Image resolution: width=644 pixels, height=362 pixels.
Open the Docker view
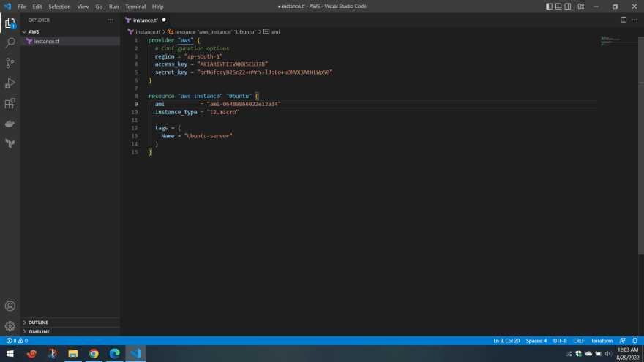point(10,123)
